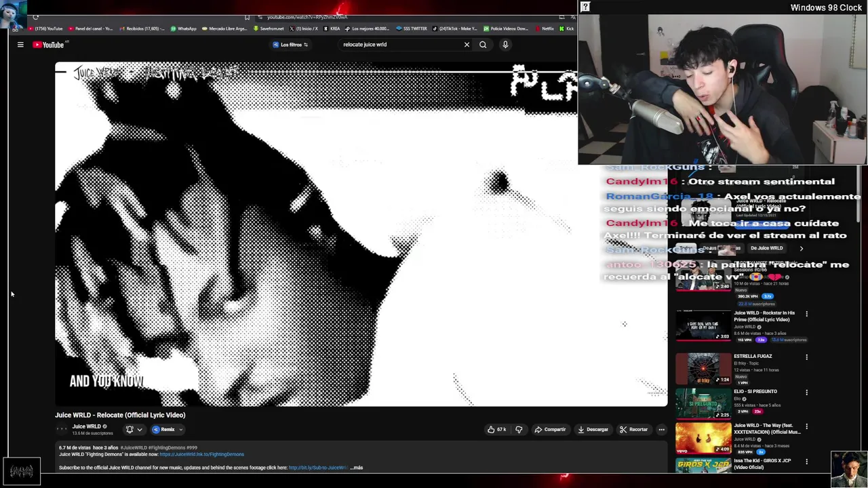Open the ELIO - SI PREGUNTO thumbnail

tap(703, 403)
